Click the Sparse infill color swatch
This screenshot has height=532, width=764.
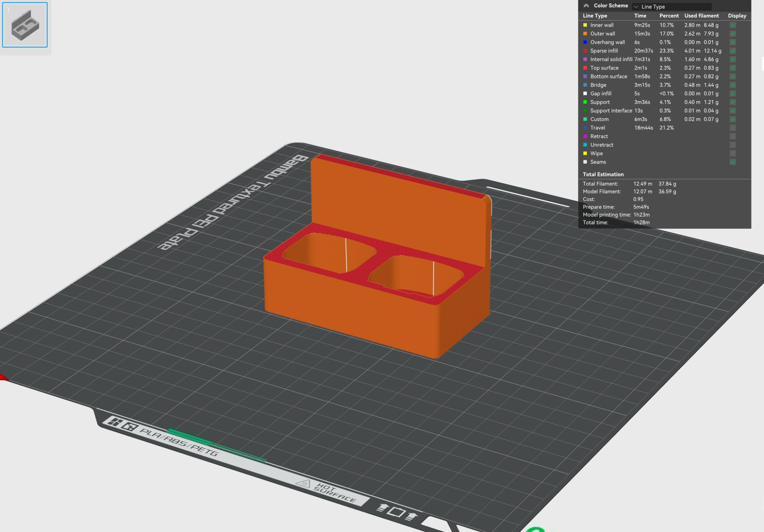pos(585,51)
